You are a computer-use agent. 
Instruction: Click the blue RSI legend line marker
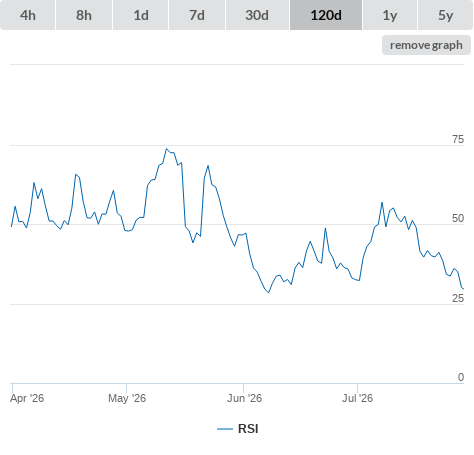[225, 429]
